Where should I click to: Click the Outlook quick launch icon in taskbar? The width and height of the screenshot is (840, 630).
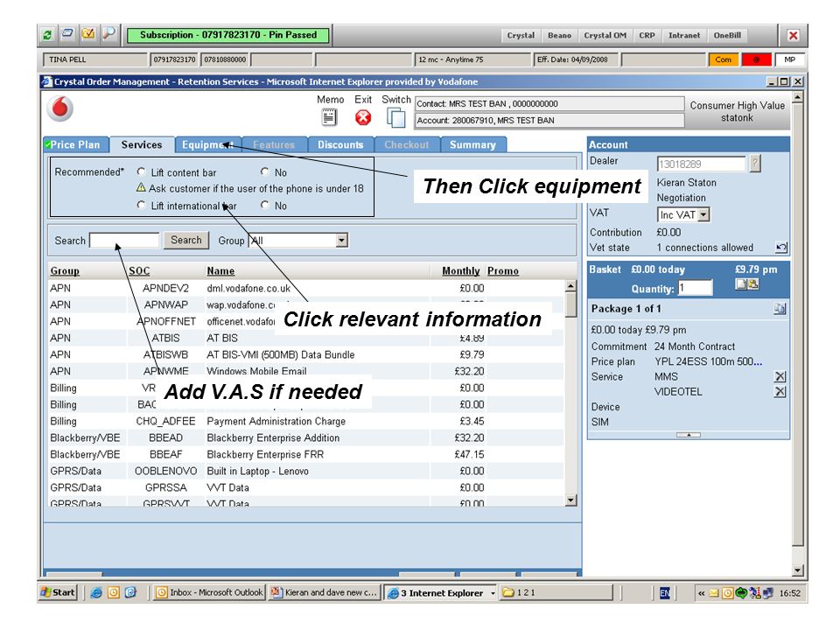point(113,592)
